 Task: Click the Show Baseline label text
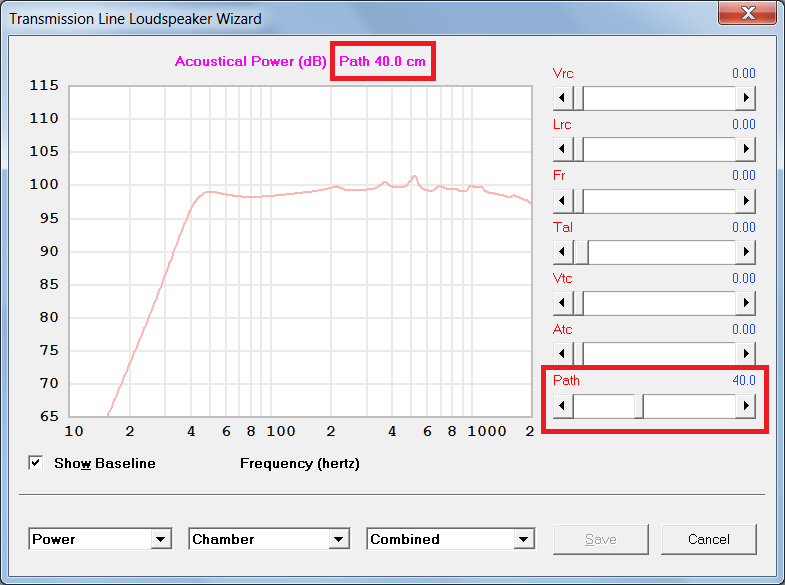pyautogui.click(x=105, y=463)
